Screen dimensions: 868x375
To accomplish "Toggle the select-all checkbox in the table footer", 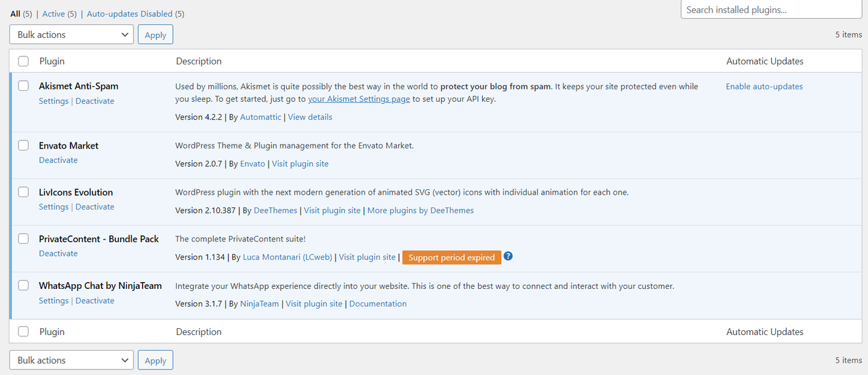I will tap(24, 332).
